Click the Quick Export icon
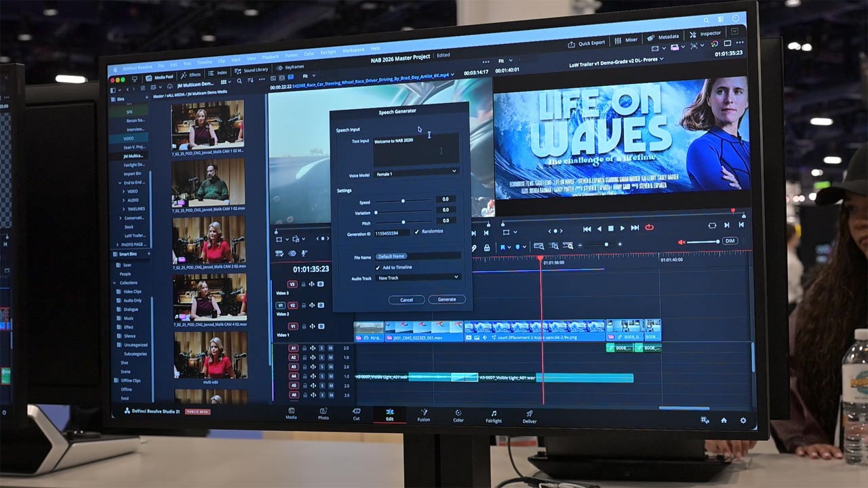This screenshot has width=868, height=488. [x=571, y=44]
